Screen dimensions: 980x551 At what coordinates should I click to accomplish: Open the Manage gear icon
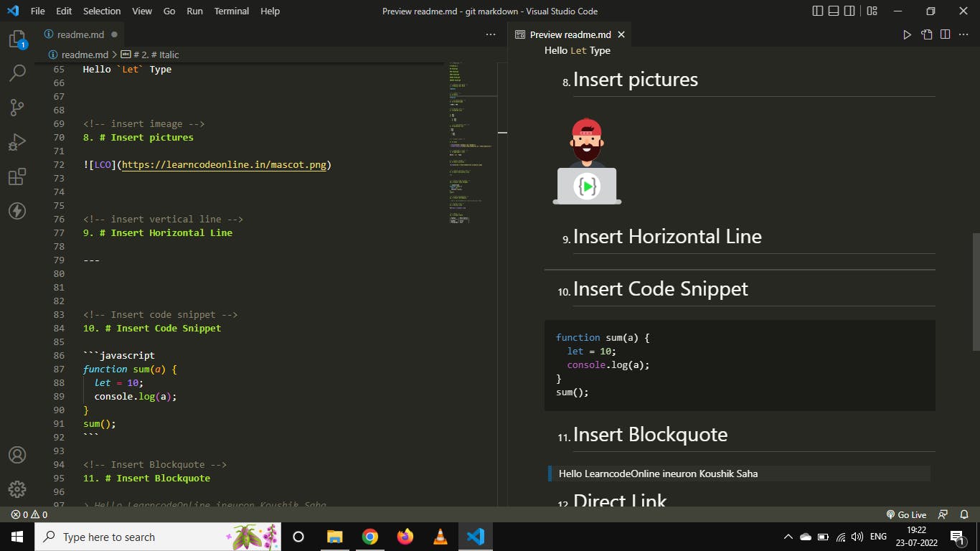click(17, 489)
